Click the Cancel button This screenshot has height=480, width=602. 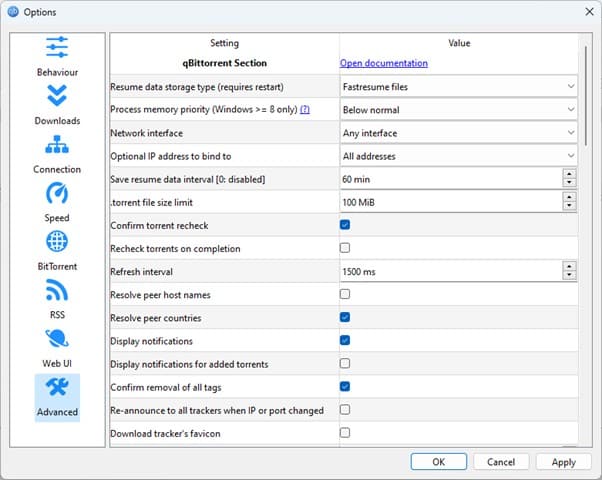click(x=501, y=462)
